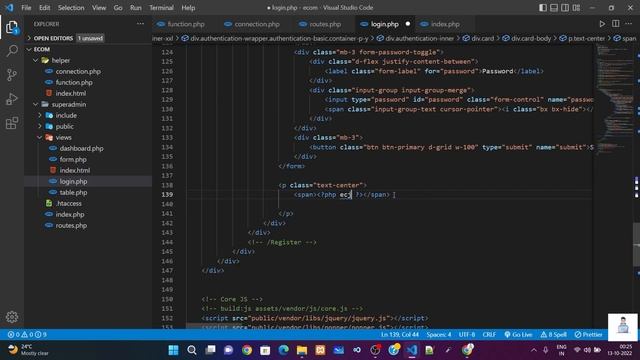This screenshot has width=640, height=360.
Task: Open connection.php in the helper folder
Action: 78,71
